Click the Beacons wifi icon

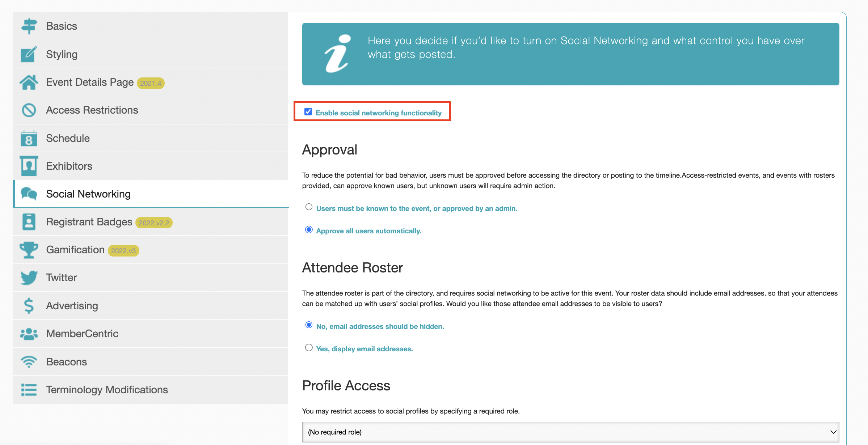pos(29,361)
